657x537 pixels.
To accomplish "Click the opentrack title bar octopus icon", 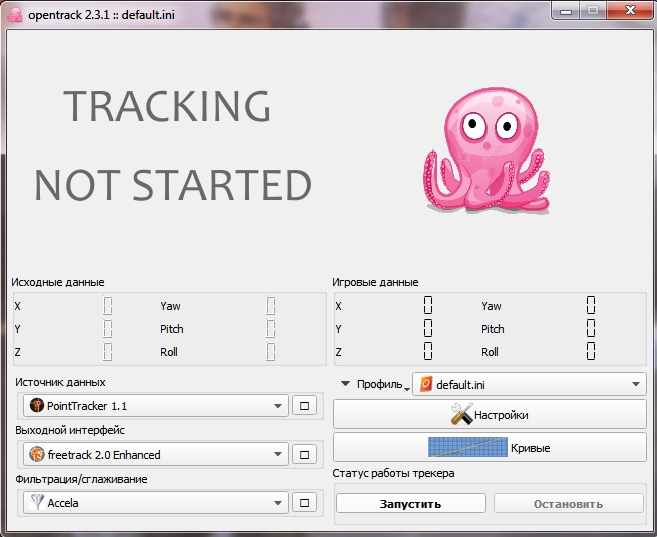I will 15,15.
